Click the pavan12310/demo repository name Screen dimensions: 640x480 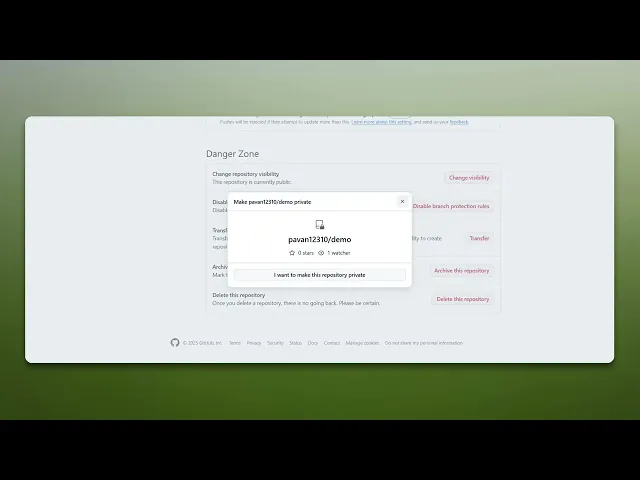(x=320, y=239)
